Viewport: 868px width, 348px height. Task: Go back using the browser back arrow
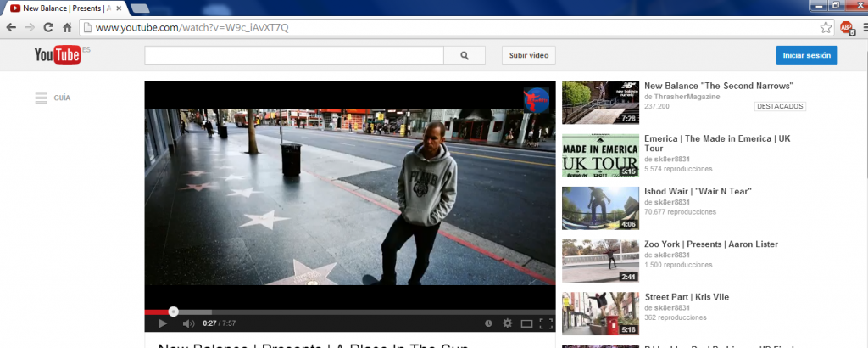[x=11, y=27]
